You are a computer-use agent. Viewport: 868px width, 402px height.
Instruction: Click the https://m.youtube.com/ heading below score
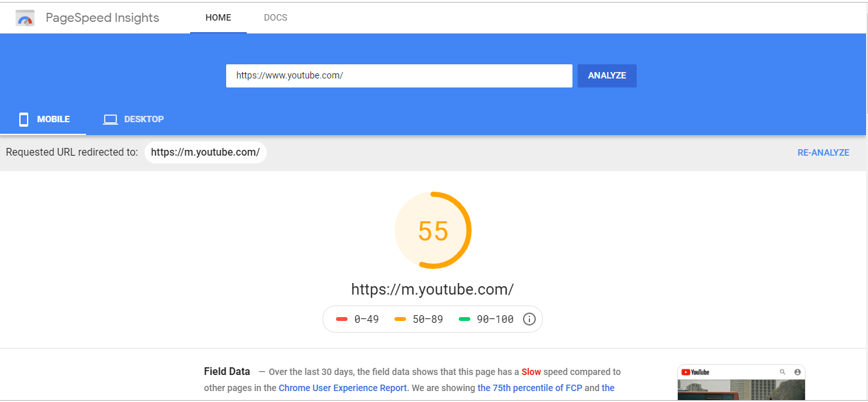(432, 289)
